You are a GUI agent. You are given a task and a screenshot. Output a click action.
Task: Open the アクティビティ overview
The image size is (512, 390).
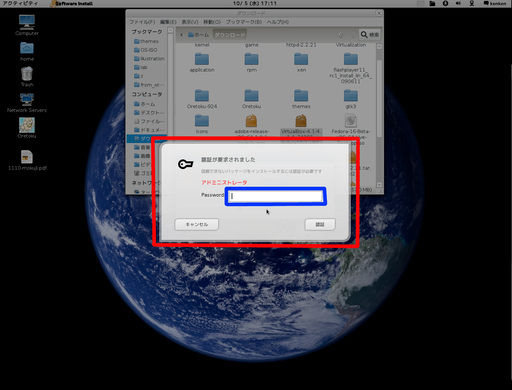coord(20,3)
